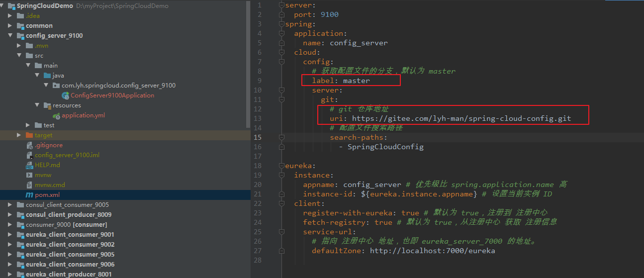Click 'instance-id' key on line 21
The height and width of the screenshot is (278, 644).
click(327, 194)
